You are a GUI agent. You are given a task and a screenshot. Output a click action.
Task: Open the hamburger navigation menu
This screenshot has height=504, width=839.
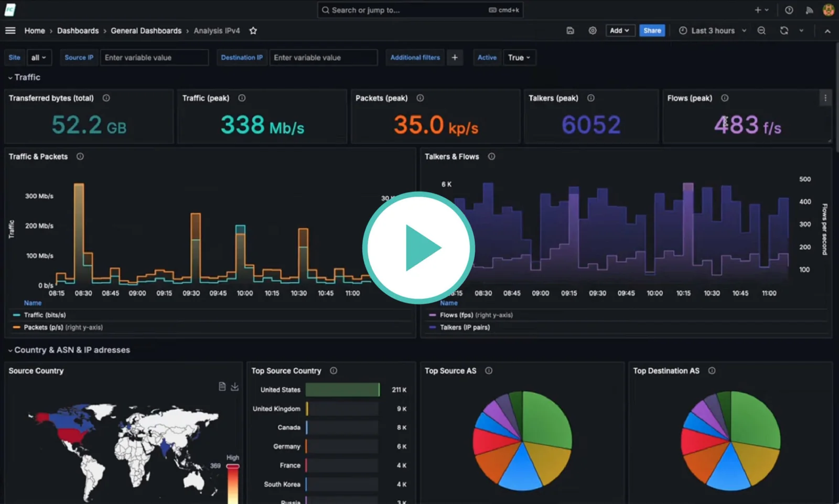10,30
